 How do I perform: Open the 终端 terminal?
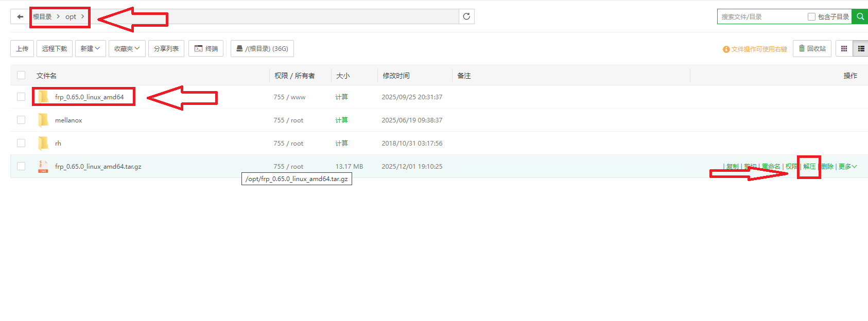click(206, 49)
